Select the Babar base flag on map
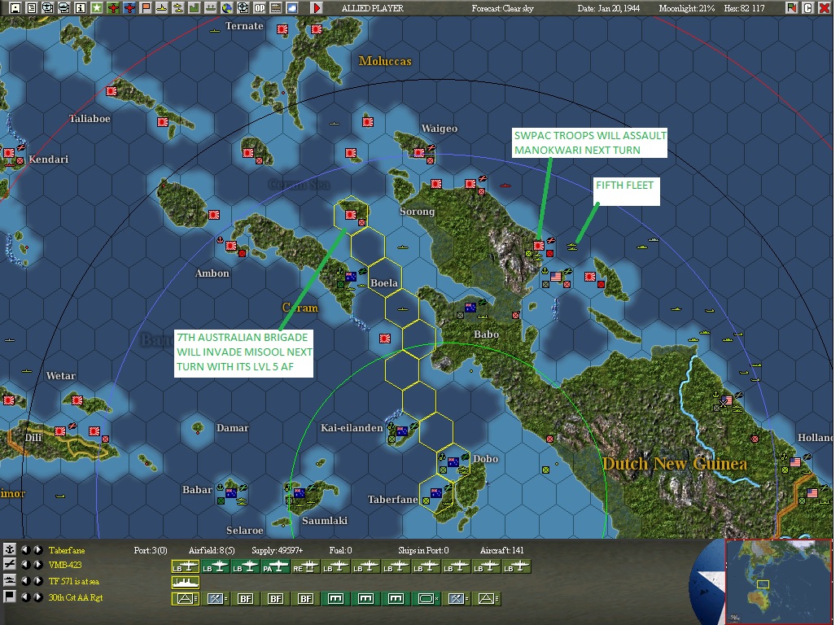 (x=231, y=492)
